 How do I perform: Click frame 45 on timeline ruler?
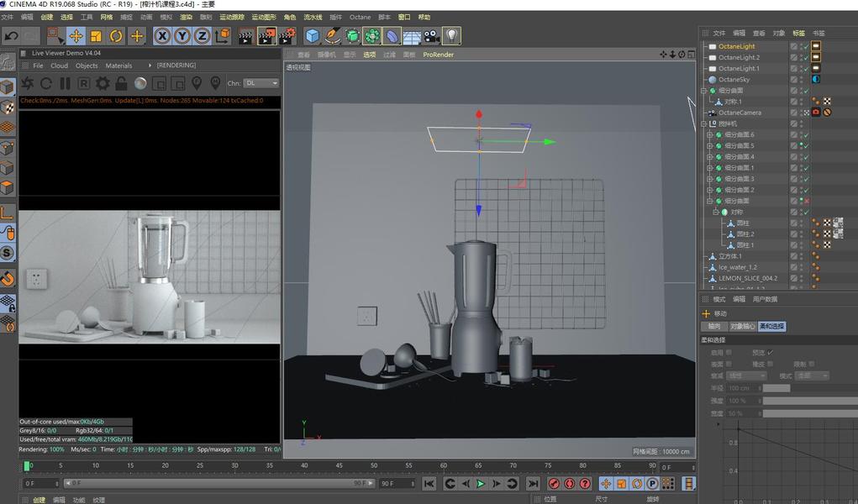pyautogui.click(x=339, y=465)
